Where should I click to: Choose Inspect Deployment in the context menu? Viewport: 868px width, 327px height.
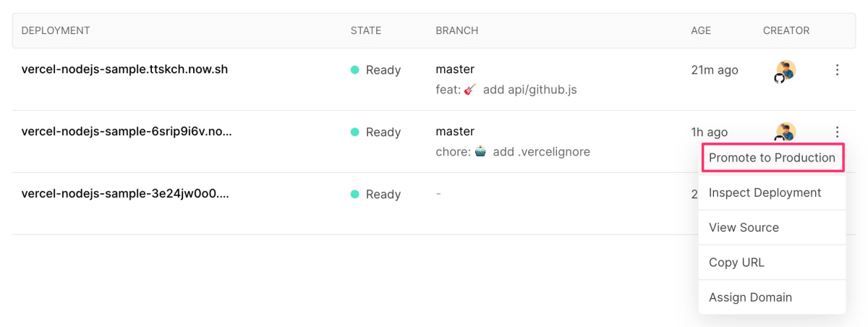pos(772,192)
